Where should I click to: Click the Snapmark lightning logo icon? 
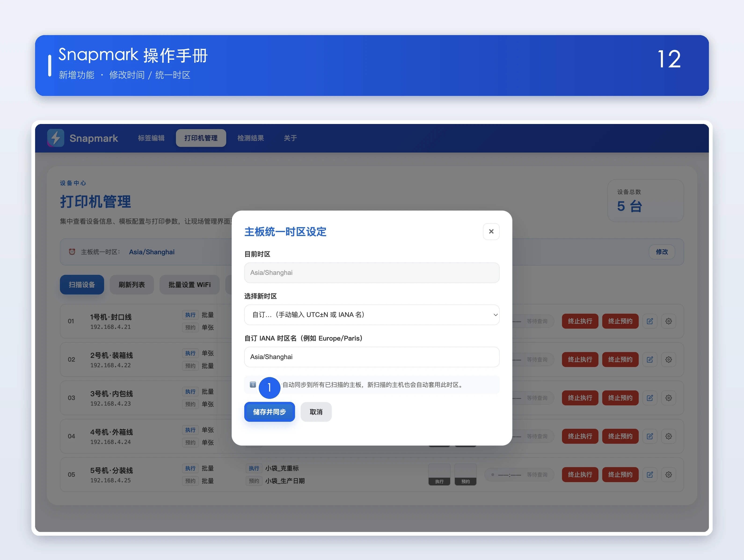pyautogui.click(x=55, y=138)
